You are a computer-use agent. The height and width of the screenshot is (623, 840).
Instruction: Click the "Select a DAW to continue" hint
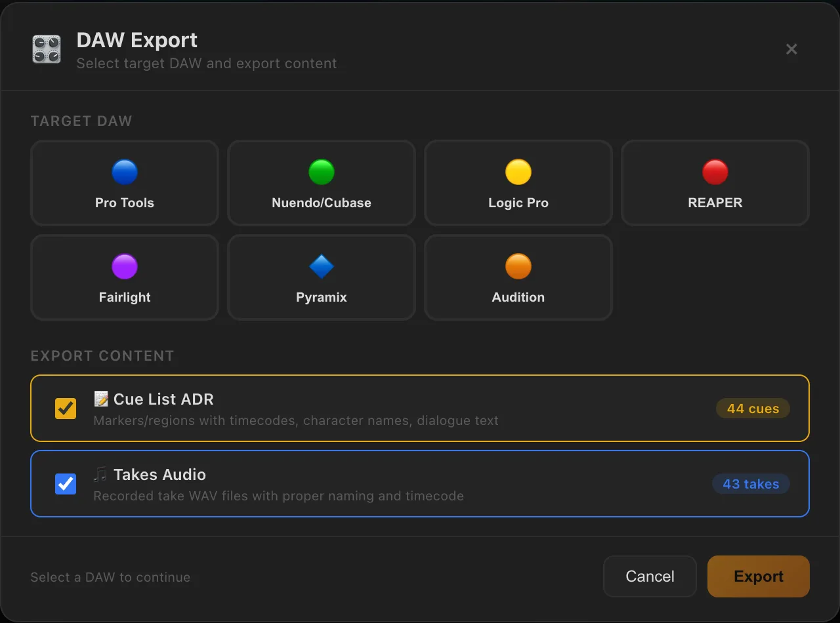(x=110, y=577)
